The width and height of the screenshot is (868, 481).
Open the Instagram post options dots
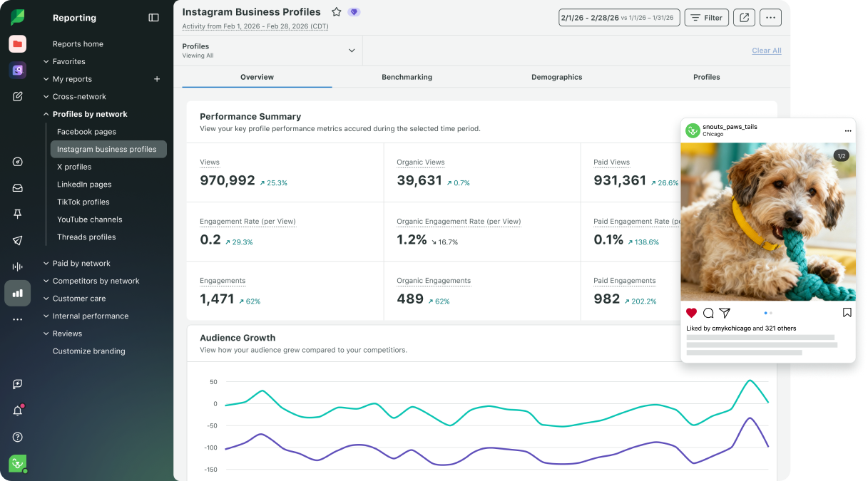point(848,131)
